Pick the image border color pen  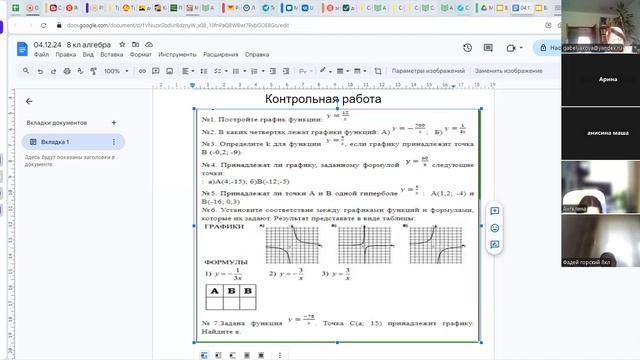click(x=323, y=71)
